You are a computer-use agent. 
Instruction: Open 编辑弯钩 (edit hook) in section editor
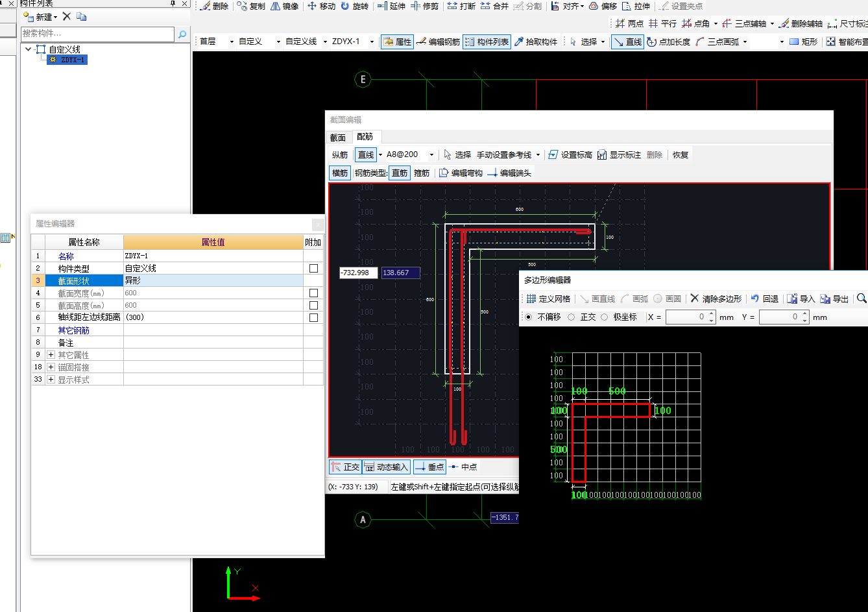461,173
